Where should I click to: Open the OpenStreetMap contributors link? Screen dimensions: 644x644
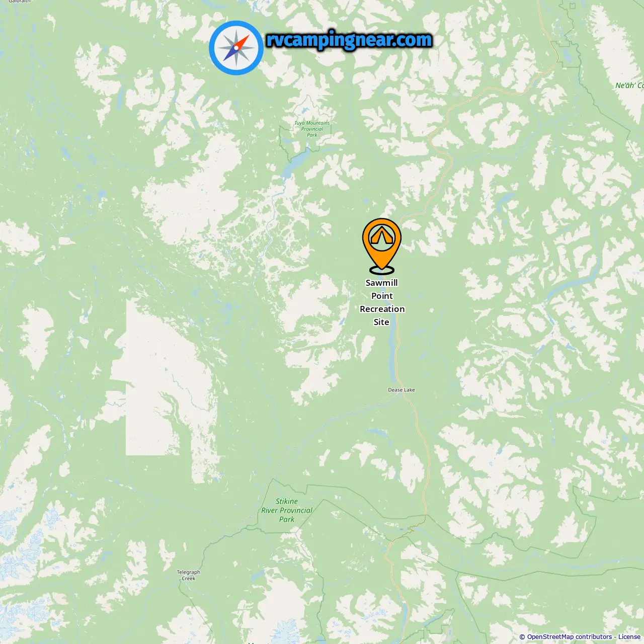pos(570,637)
